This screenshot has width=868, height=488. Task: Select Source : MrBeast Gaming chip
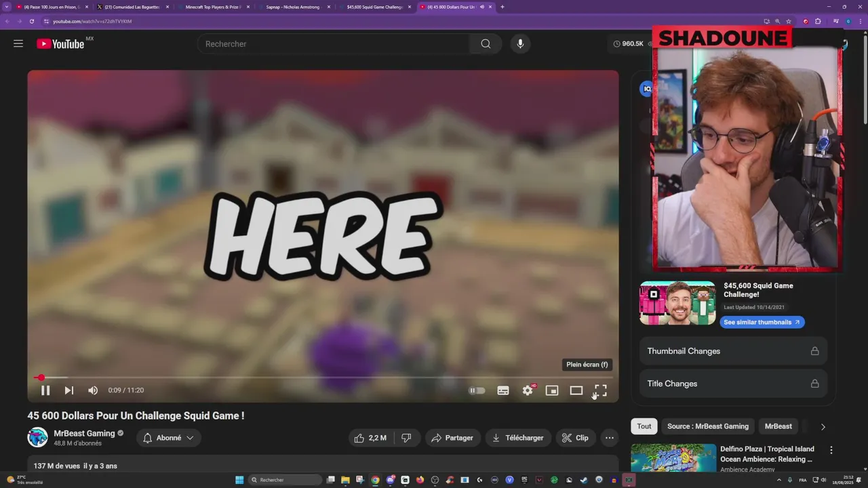click(708, 426)
